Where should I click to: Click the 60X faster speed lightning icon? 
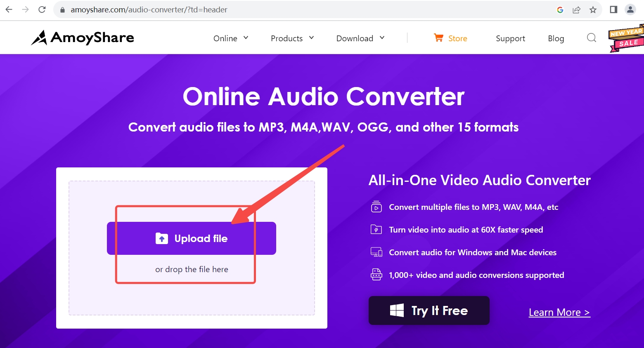[x=376, y=230]
